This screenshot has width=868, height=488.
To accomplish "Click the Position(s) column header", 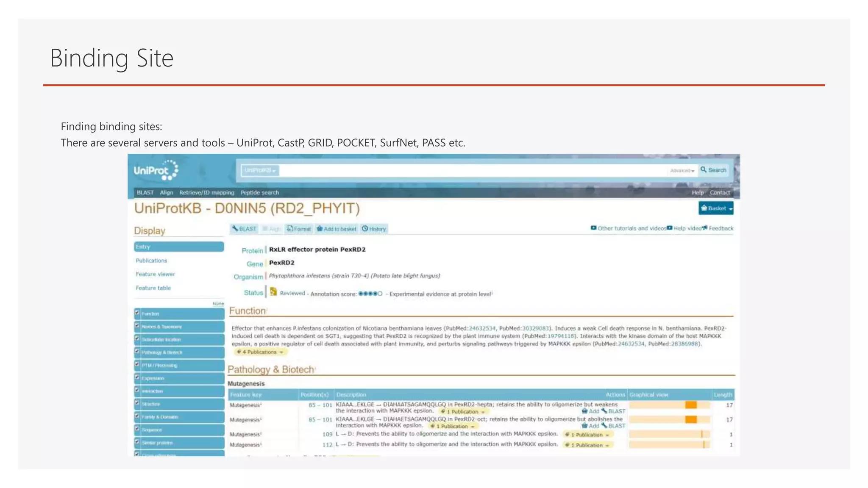I will pos(314,395).
